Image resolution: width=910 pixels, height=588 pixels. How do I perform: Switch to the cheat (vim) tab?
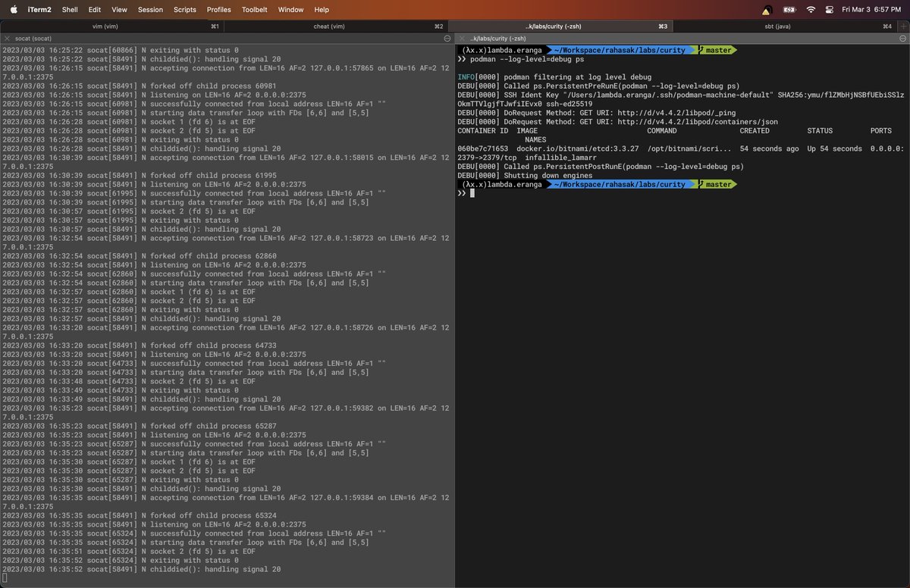point(329,26)
